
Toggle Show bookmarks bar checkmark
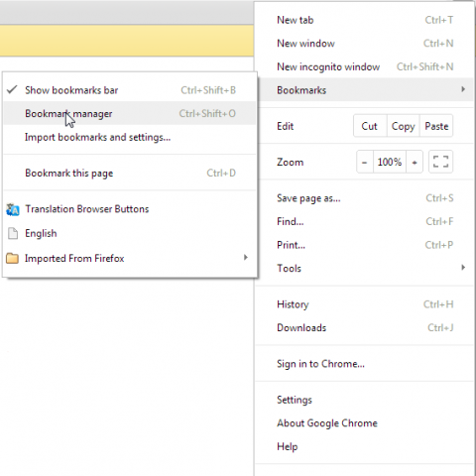12,89
